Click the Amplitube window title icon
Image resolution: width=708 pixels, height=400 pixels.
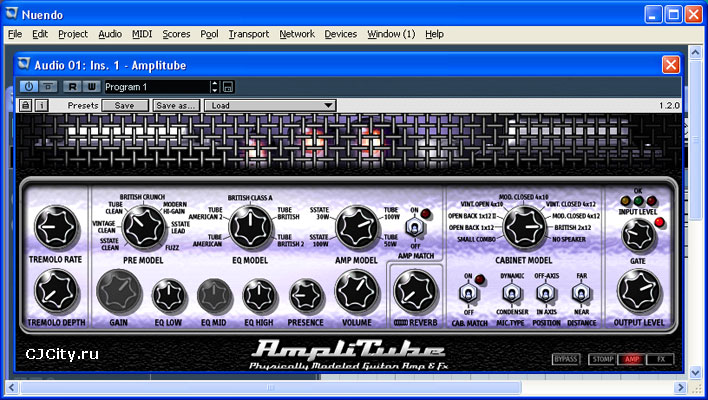point(24,65)
